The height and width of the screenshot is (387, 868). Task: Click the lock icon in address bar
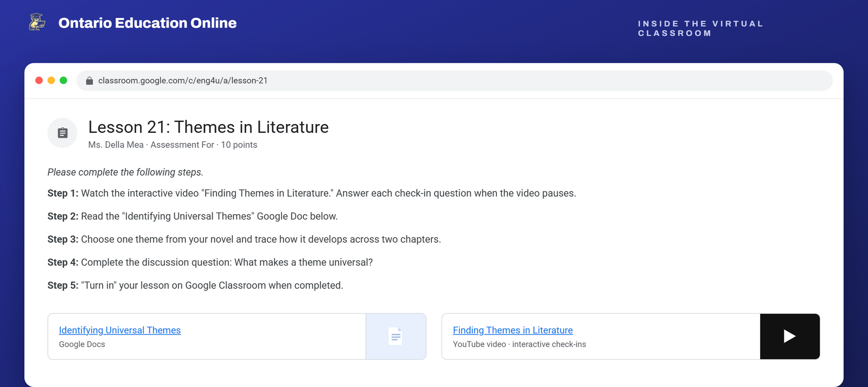tap(90, 81)
